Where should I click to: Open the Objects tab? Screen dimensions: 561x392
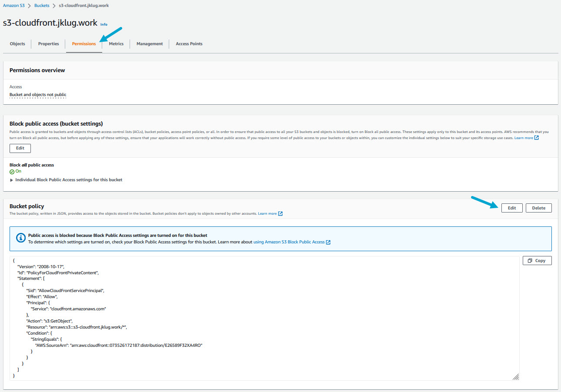(x=17, y=44)
